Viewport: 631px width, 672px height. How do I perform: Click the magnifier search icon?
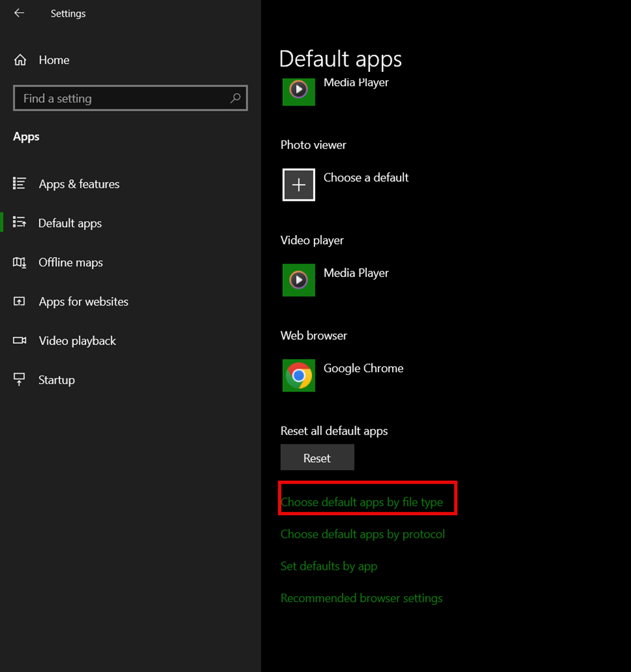click(236, 98)
